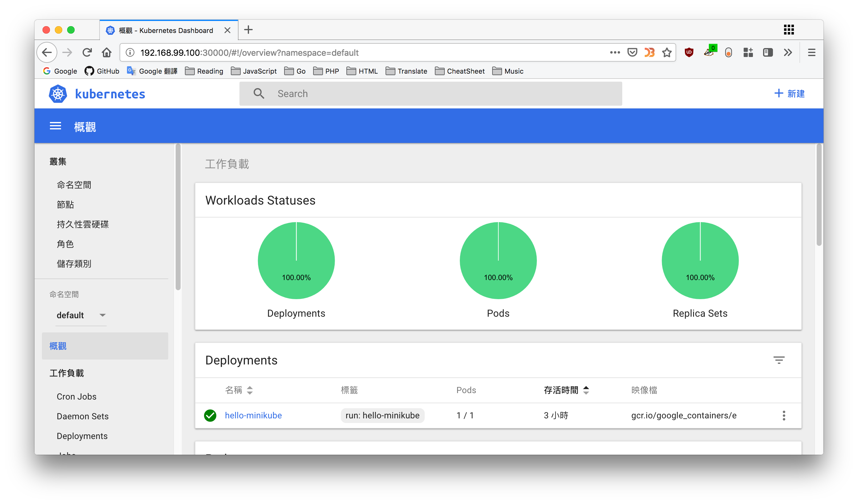
Task: Click the Kubernetes logo
Action: pyautogui.click(x=58, y=94)
